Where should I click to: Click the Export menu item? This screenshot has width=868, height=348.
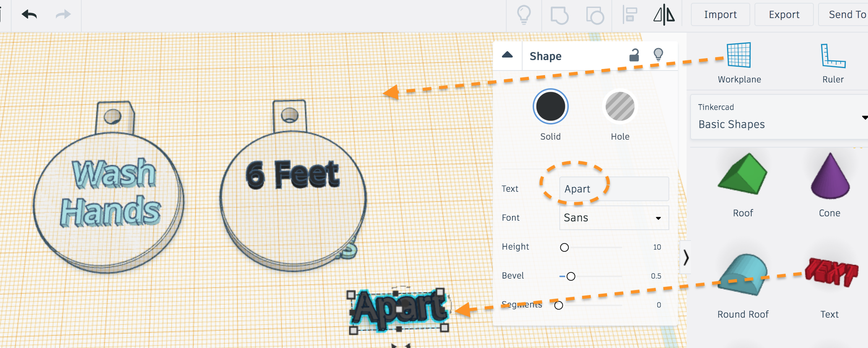(784, 14)
